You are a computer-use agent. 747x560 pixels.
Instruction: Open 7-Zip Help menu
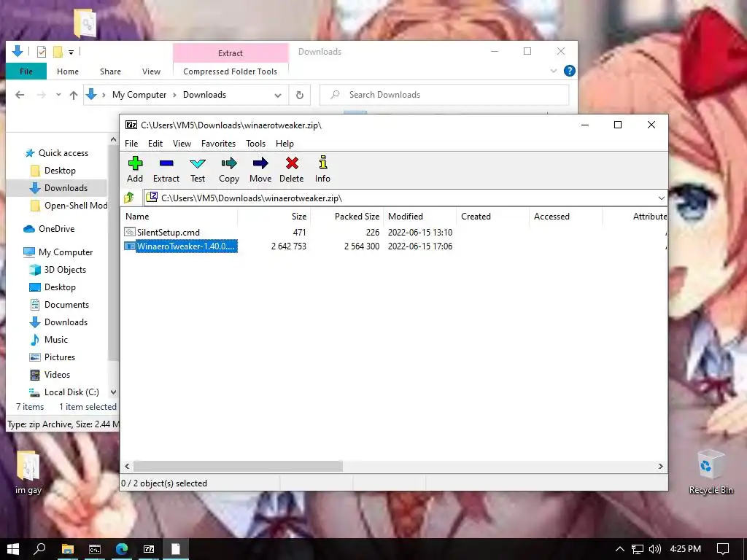click(x=285, y=144)
